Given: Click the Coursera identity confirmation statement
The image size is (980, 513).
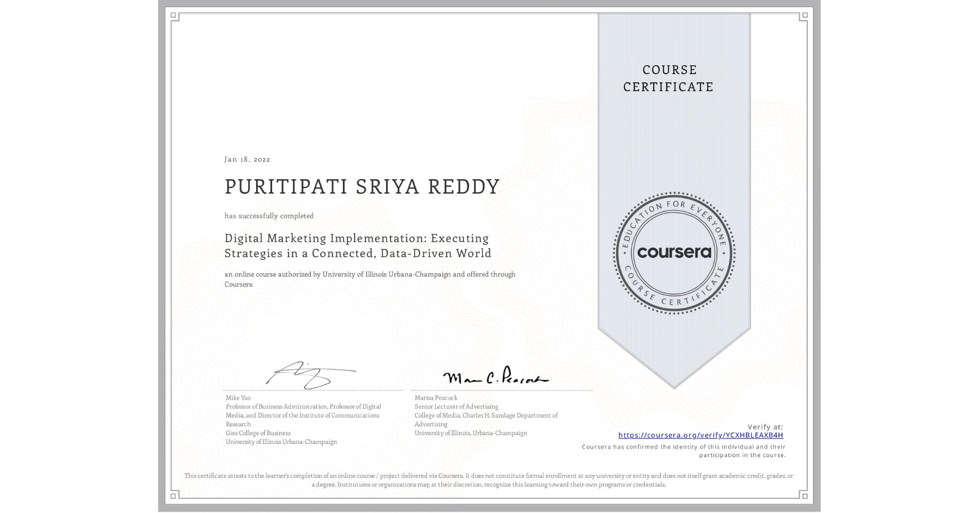Looking at the screenshot, I should (684, 451).
